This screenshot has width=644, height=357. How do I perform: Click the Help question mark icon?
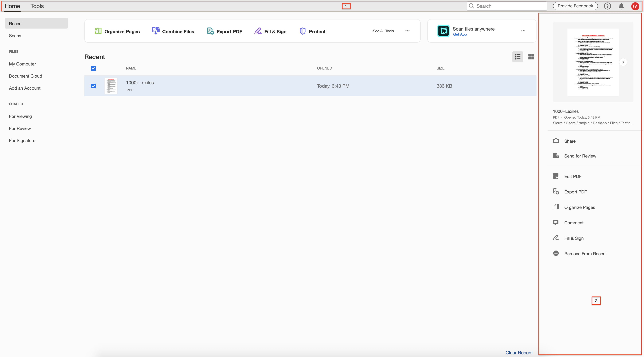pyautogui.click(x=607, y=6)
